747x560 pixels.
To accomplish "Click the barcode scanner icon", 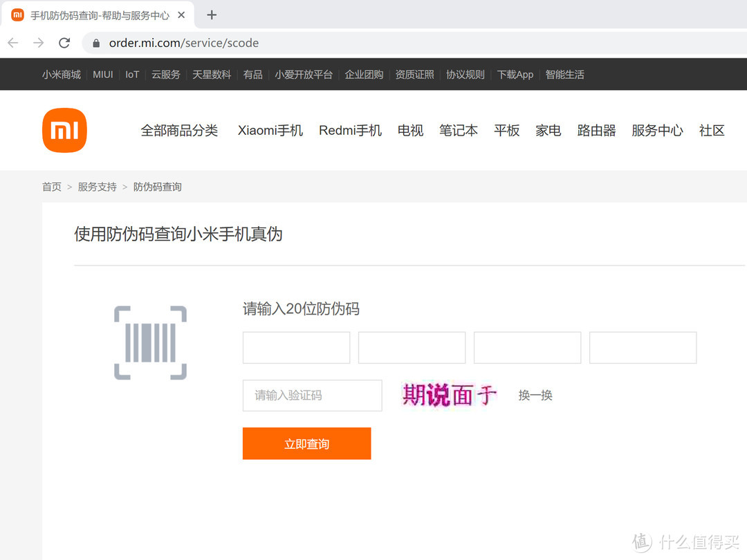I will point(151,343).
